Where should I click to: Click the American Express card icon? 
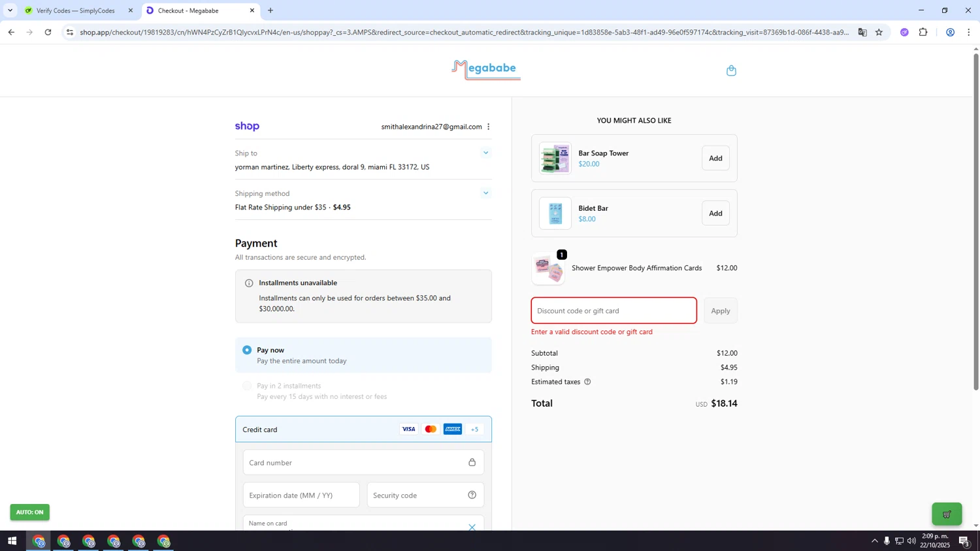(x=453, y=429)
